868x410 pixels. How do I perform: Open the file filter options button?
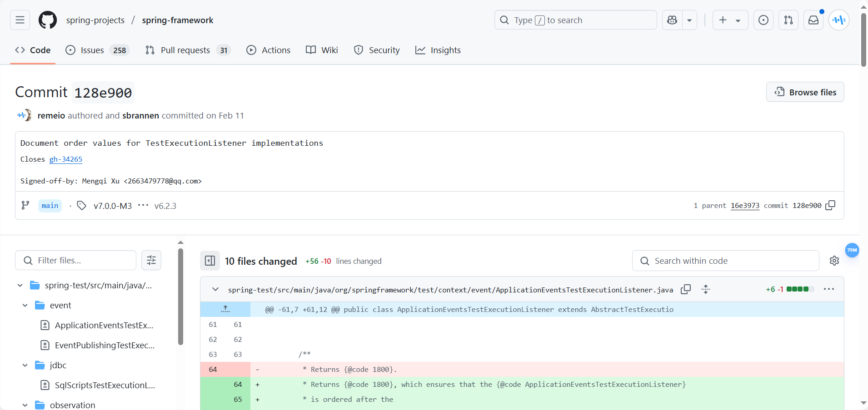[x=151, y=260]
